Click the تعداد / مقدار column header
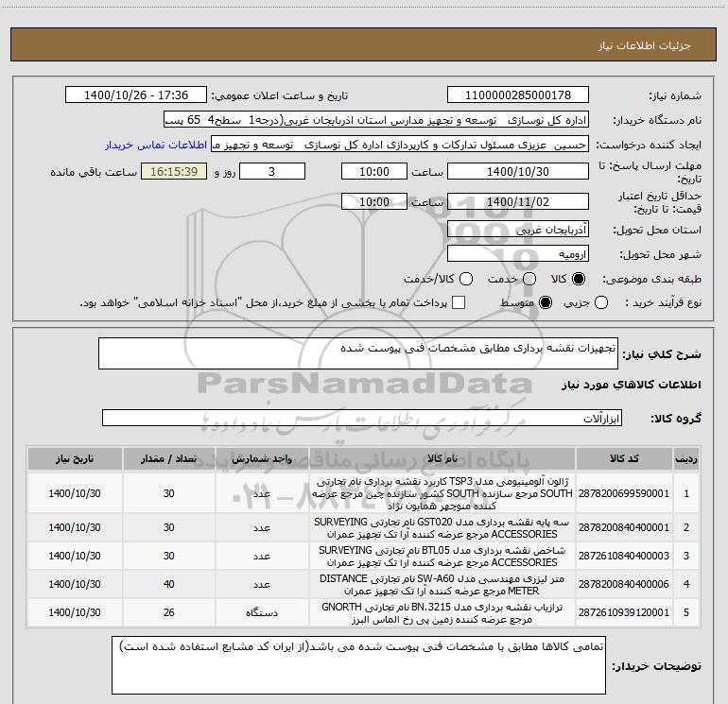The image size is (728, 704). click(168, 459)
